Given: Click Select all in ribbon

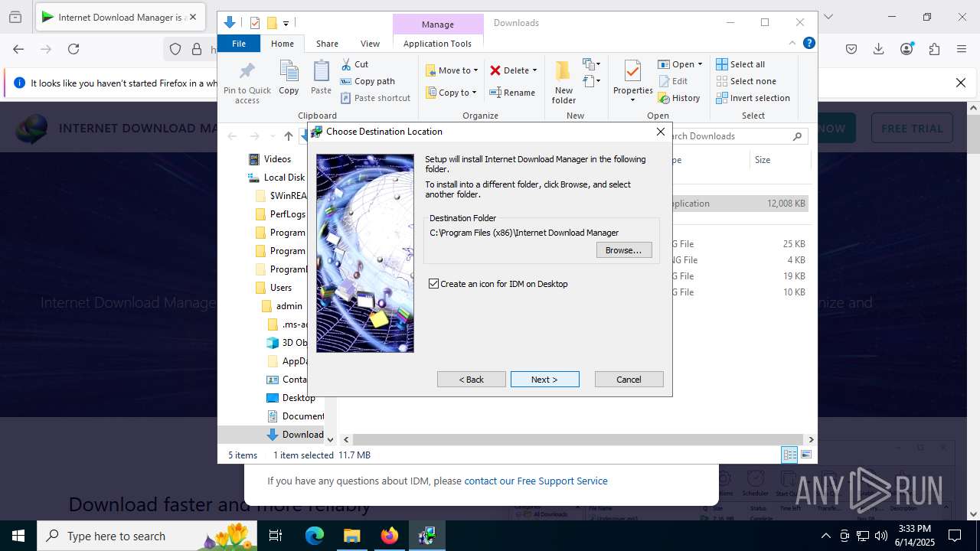Looking at the screenshot, I should pyautogui.click(x=740, y=64).
